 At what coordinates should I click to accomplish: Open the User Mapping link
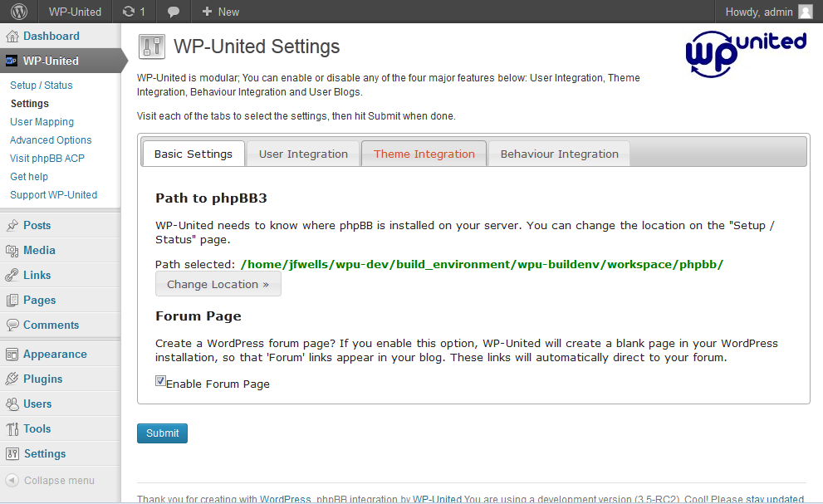click(x=42, y=122)
